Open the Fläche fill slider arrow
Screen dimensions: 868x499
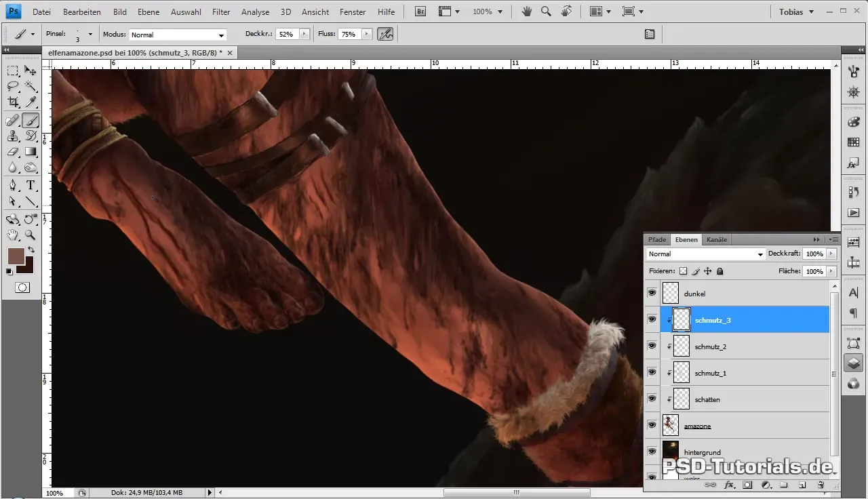pyautogui.click(x=831, y=271)
